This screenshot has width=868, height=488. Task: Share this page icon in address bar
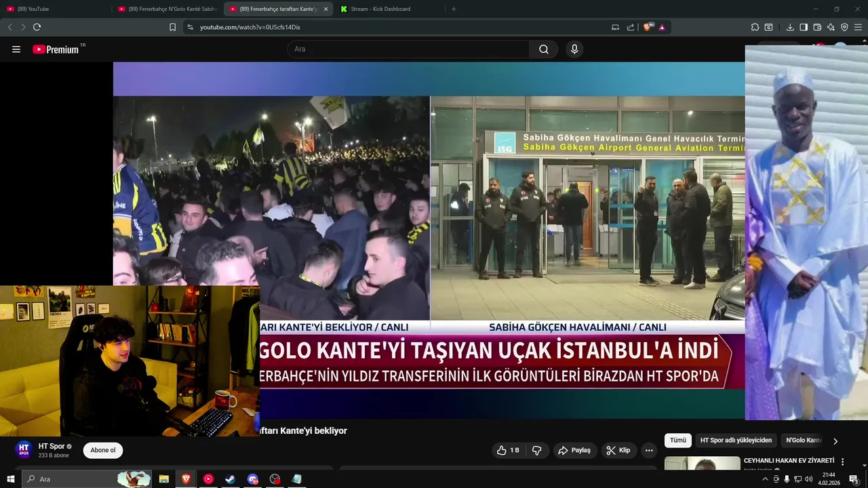click(x=631, y=27)
